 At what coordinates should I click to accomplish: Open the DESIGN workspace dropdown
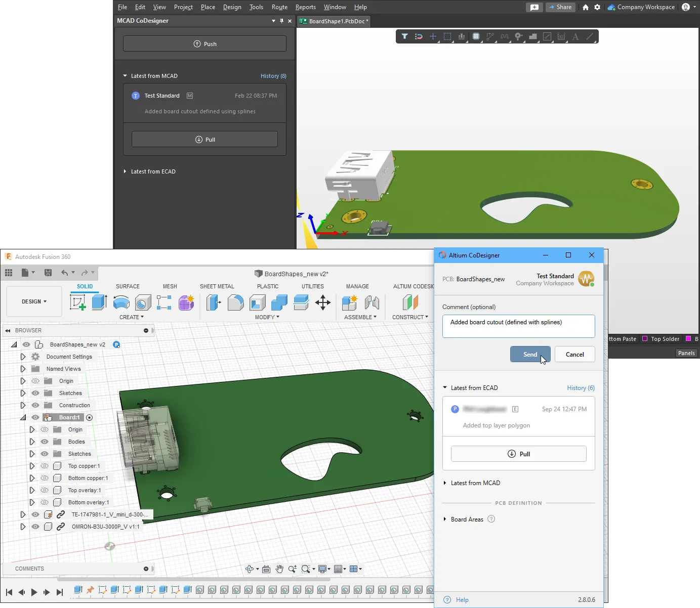coord(34,301)
